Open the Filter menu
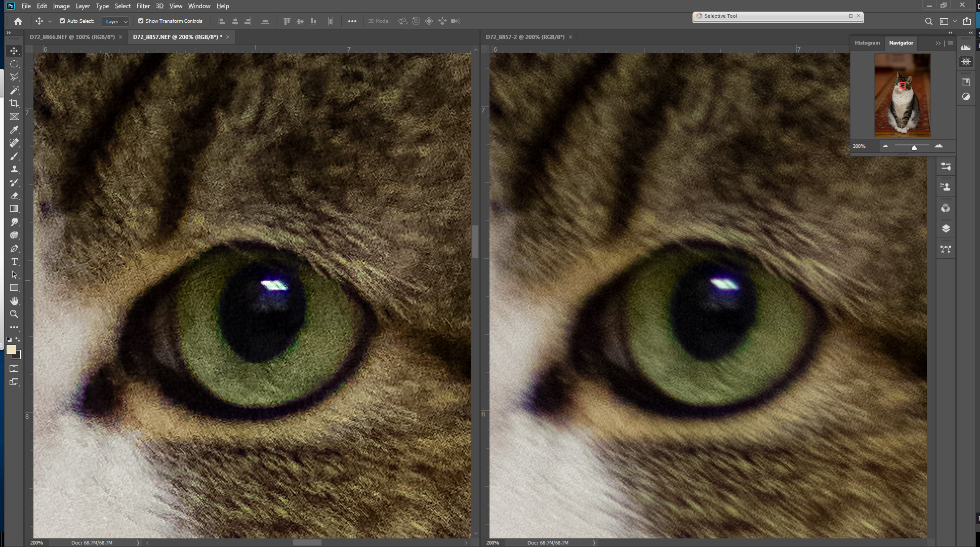 [143, 6]
